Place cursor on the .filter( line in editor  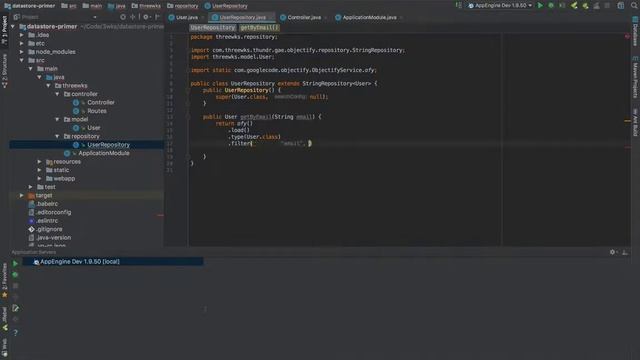click(x=240, y=144)
